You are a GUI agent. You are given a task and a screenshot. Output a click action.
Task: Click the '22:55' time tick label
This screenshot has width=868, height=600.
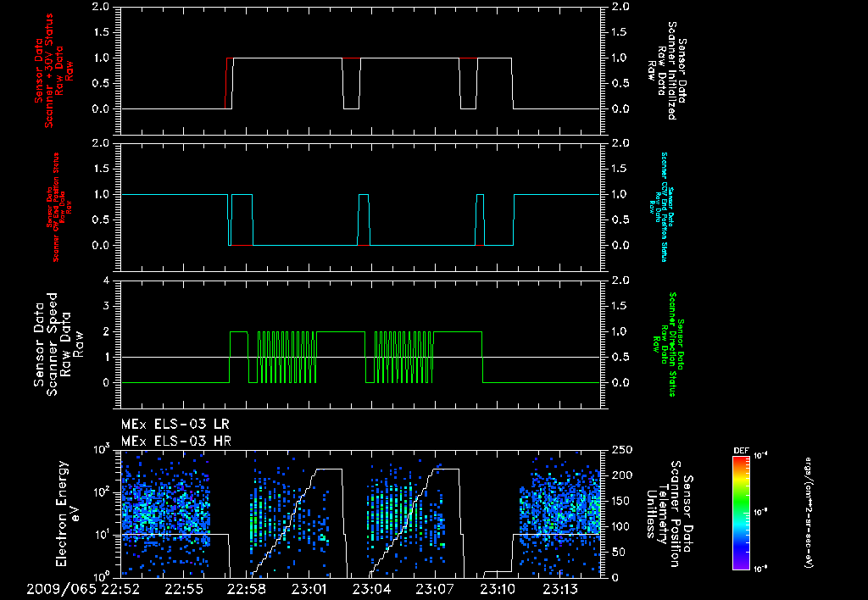pos(184,589)
